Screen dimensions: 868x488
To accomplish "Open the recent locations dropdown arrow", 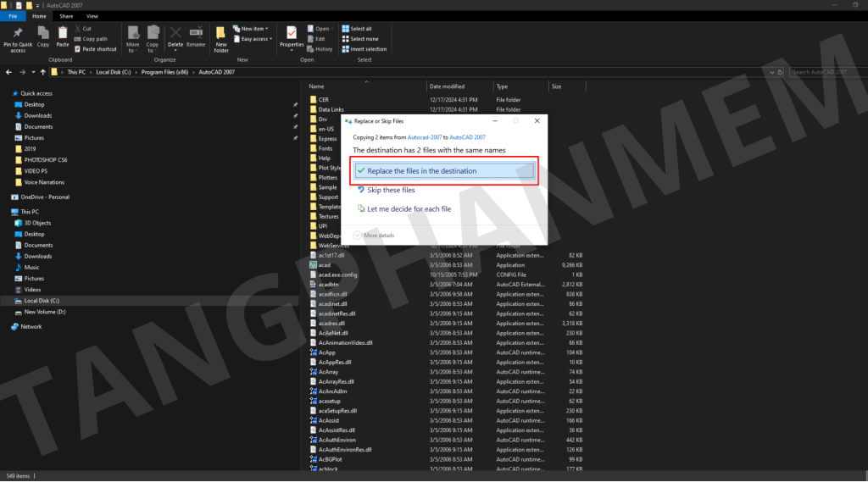I will click(32, 73).
